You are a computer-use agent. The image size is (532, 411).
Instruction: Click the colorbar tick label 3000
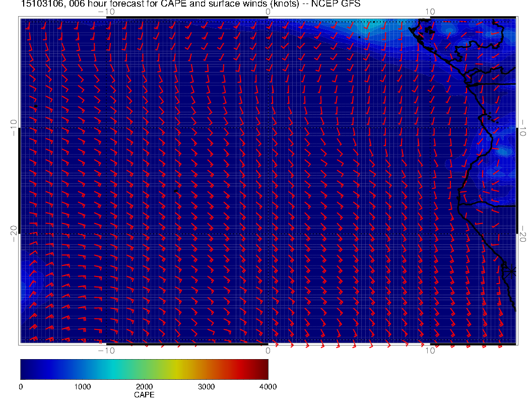pyautogui.click(x=206, y=387)
